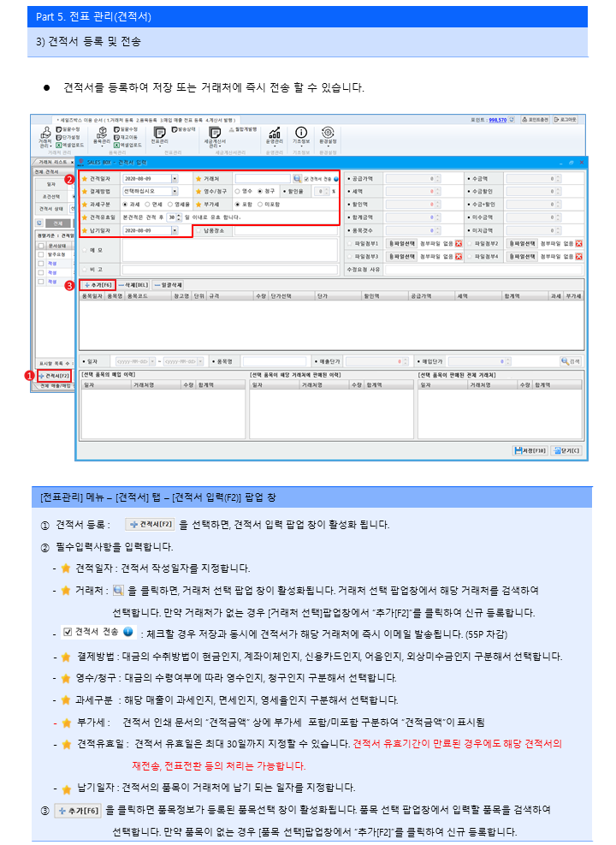Click 파일선택 for 파일첨부3
The height and width of the screenshot is (845, 616).
(403, 257)
